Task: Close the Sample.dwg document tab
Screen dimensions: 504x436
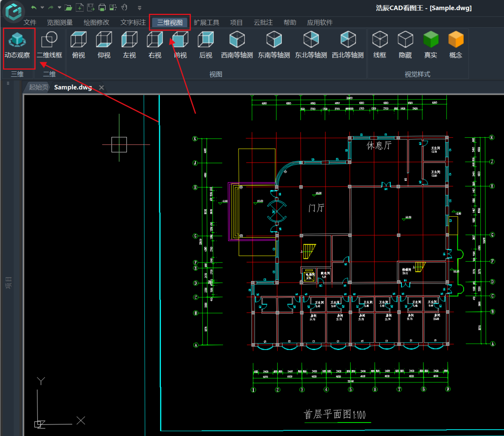Action: coord(101,87)
